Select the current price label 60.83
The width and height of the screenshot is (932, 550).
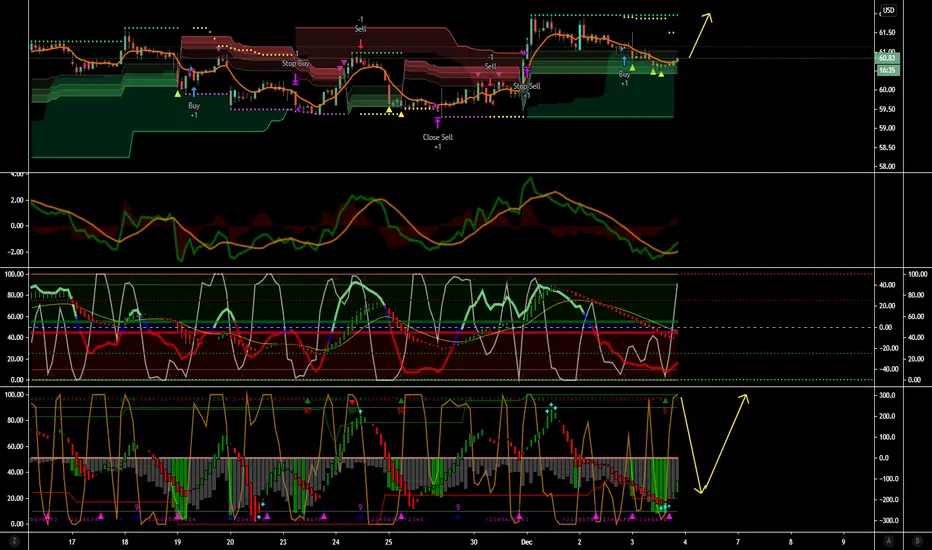pyautogui.click(x=887, y=58)
